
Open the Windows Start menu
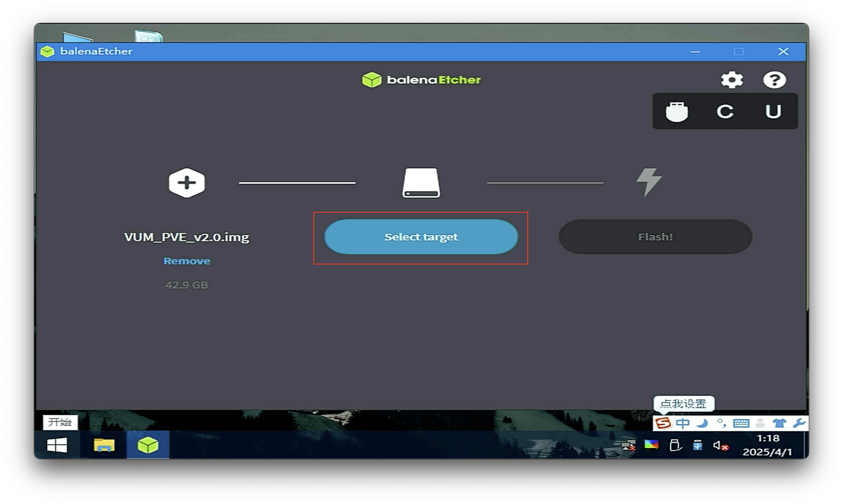pyautogui.click(x=57, y=445)
